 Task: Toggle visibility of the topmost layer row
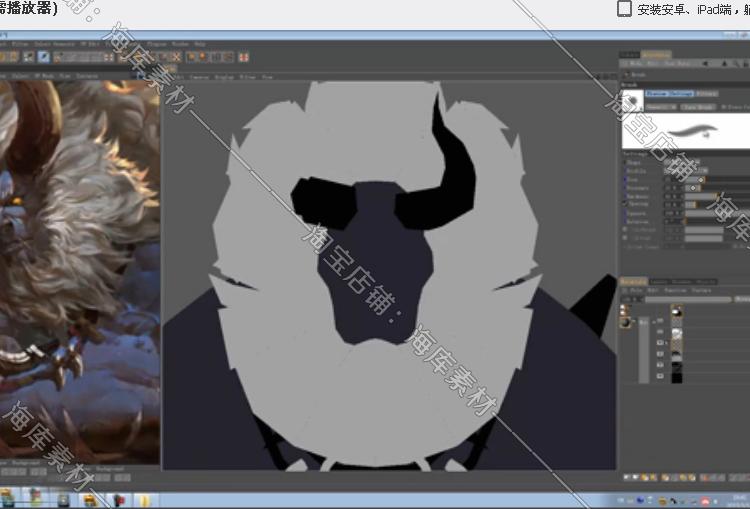[x=661, y=320]
